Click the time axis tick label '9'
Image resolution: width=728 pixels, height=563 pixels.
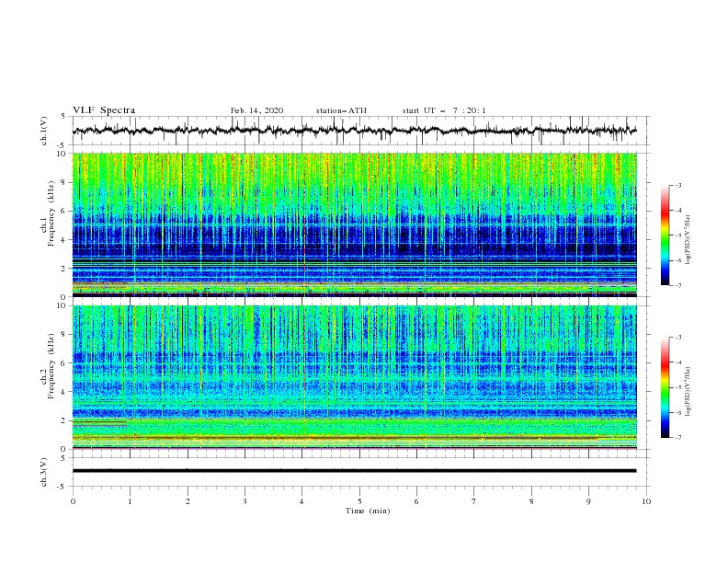coord(588,501)
